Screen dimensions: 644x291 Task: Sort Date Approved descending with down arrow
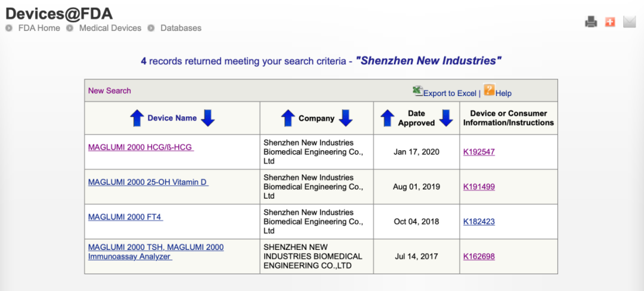446,118
